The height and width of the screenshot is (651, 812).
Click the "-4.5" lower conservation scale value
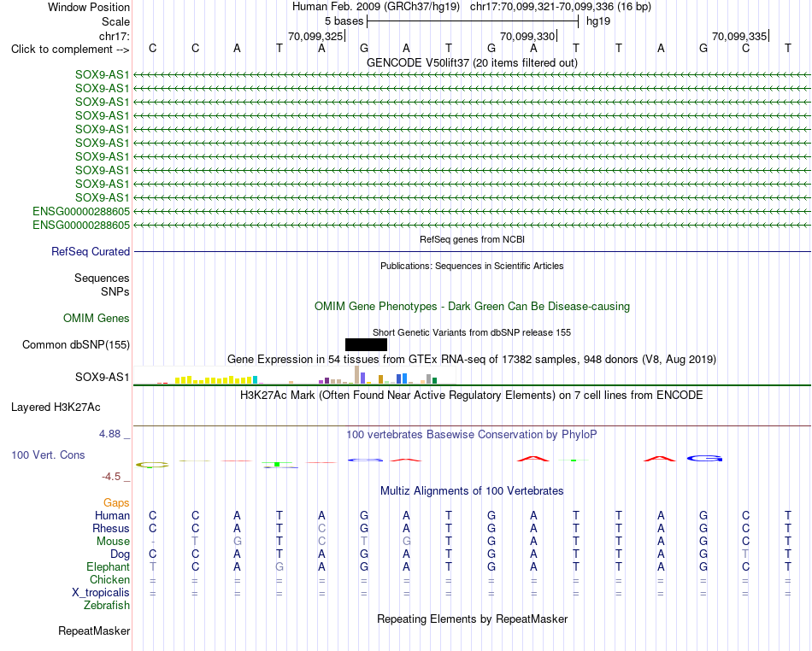(111, 477)
